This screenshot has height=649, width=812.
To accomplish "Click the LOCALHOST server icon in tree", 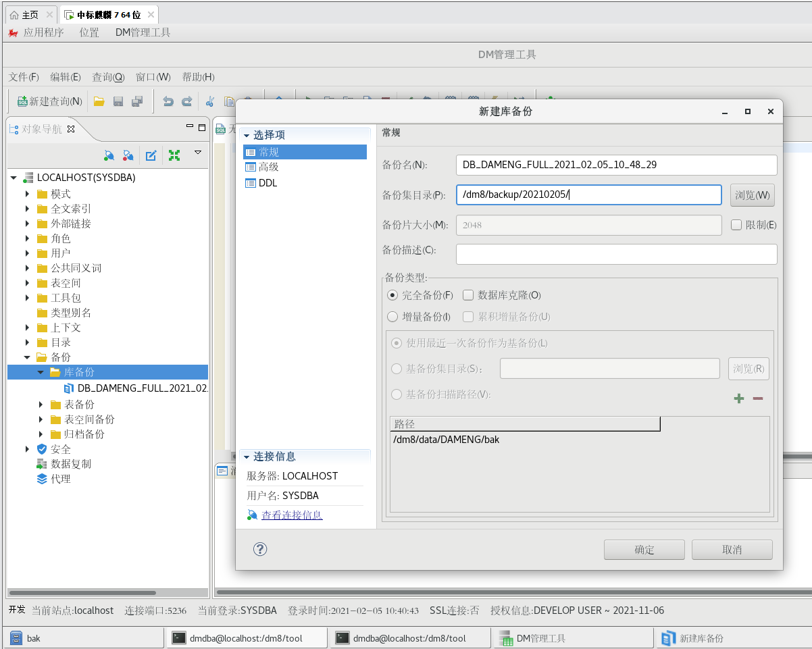I will click(x=28, y=178).
